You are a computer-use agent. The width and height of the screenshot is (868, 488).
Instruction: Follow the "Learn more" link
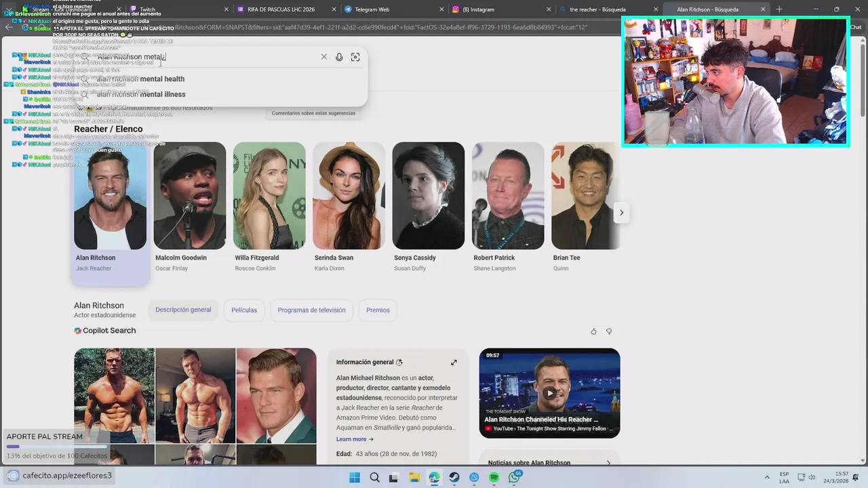355,439
